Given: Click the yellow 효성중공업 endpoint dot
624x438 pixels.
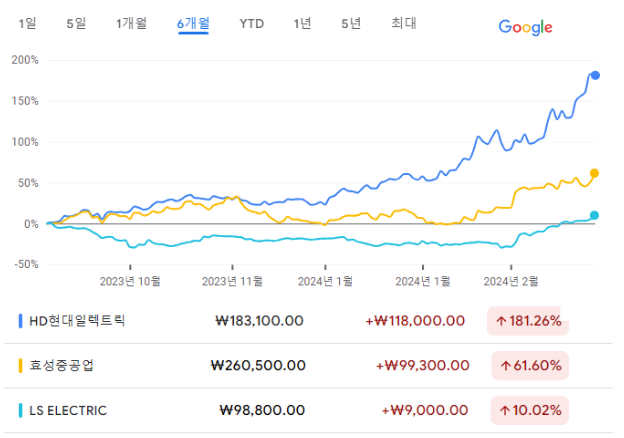Looking at the screenshot, I should tap(594, 173).
